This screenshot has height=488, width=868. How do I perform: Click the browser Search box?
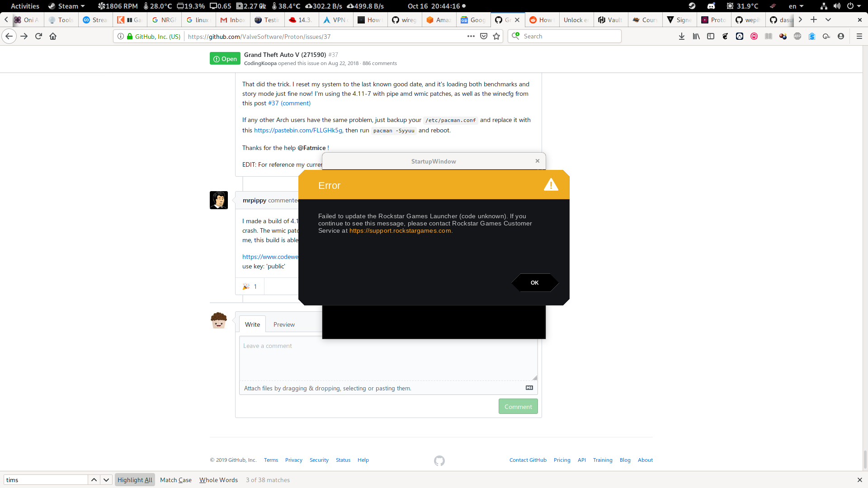click(x=564, y=36)
